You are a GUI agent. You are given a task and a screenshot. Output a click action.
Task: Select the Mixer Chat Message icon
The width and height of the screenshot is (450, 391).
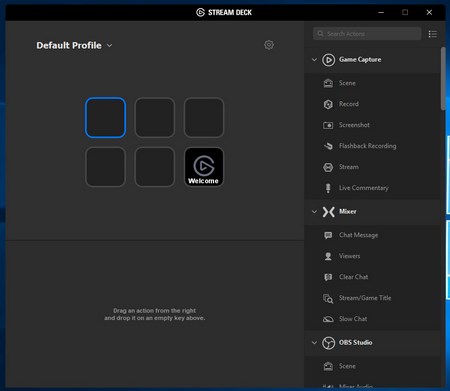pos(328,235)
